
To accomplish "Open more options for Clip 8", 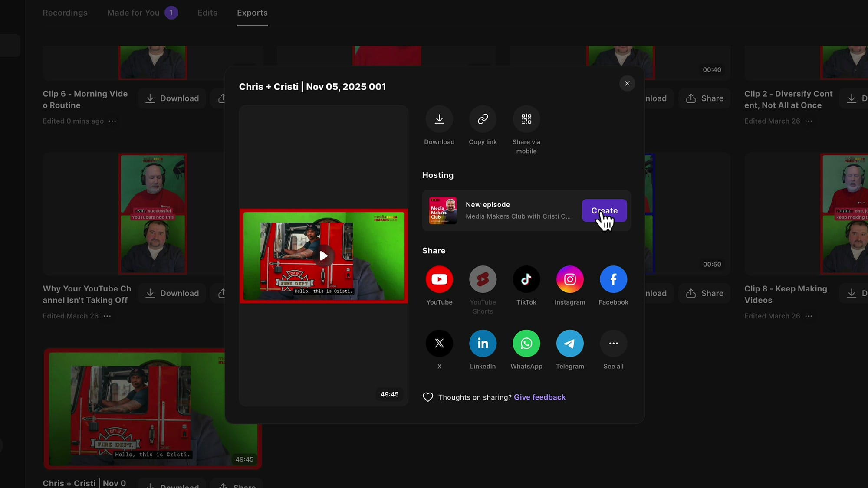I will tap(809, 316).
